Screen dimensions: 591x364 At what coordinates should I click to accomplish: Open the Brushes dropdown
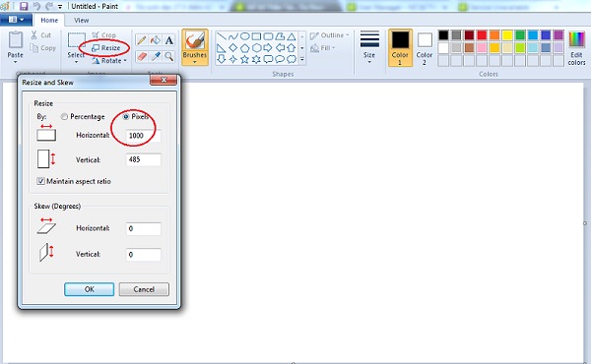[195, 47]
